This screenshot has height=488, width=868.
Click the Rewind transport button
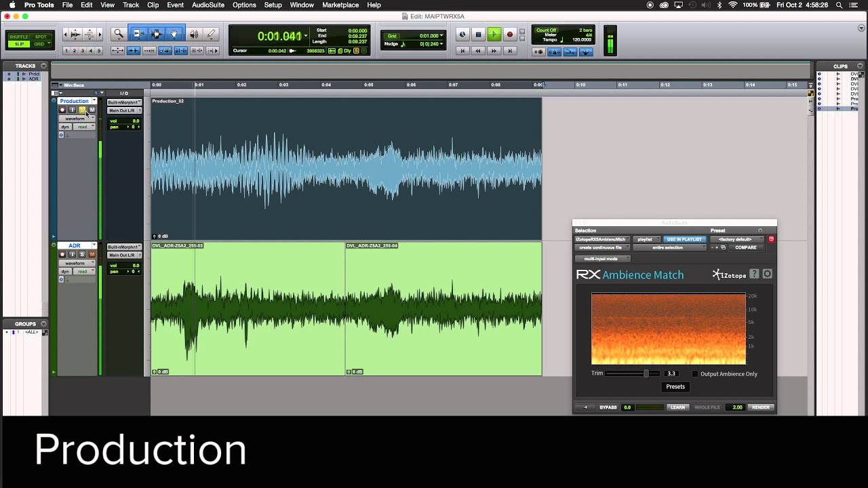pos(478,51)
